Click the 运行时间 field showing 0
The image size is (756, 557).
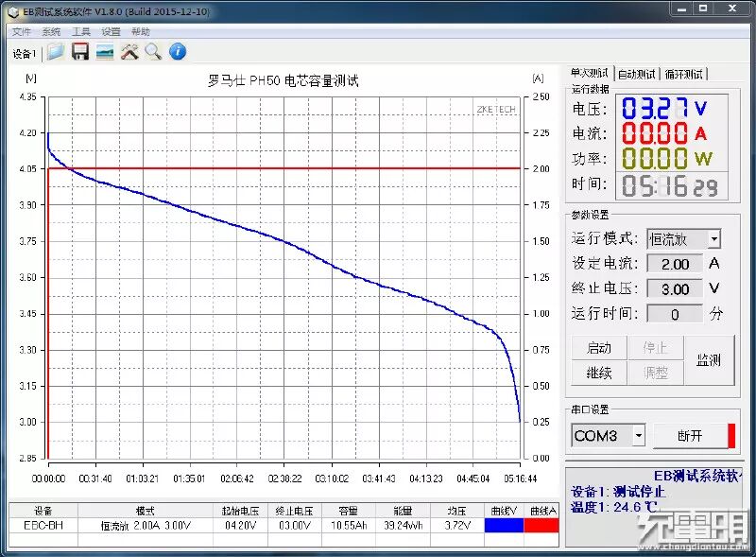pyautogui.click(x=675, y=314)
